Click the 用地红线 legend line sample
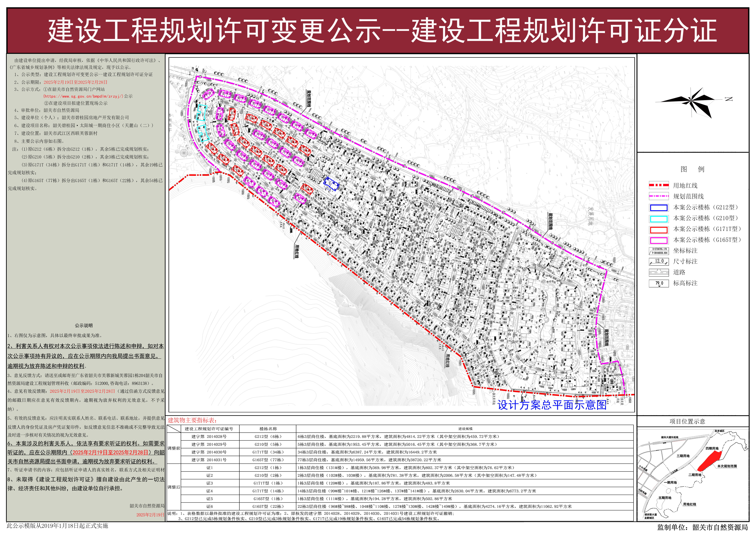 659,185
